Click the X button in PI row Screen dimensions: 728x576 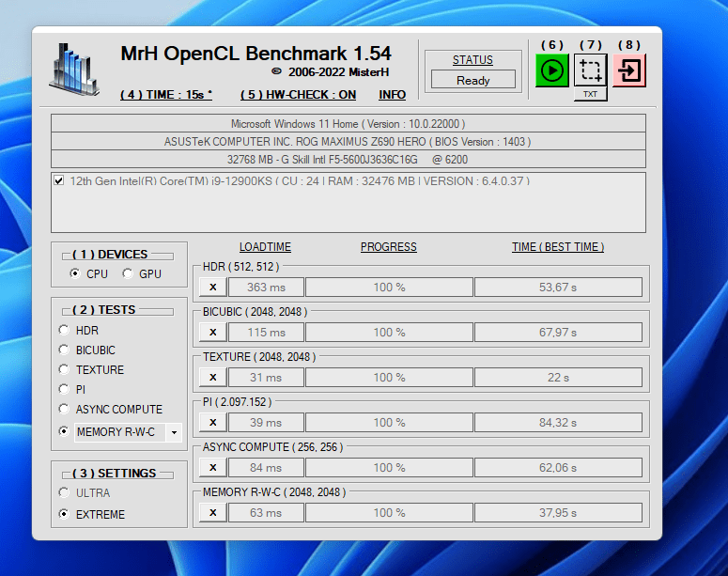point(213,422)
